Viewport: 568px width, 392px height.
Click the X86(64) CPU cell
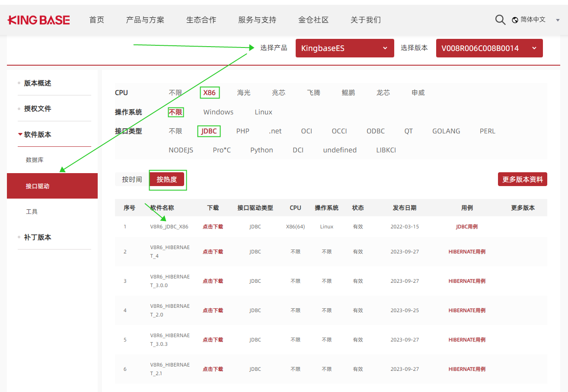[x=296, y=227]
